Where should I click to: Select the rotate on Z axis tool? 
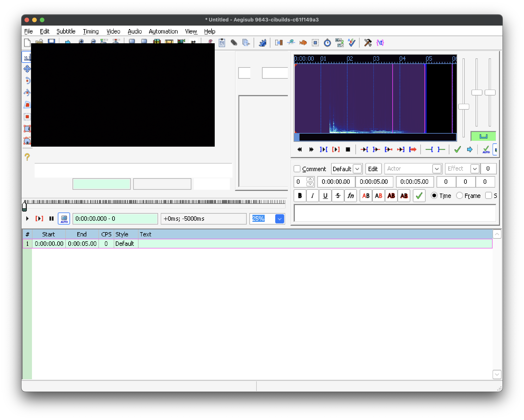[27, 80]
